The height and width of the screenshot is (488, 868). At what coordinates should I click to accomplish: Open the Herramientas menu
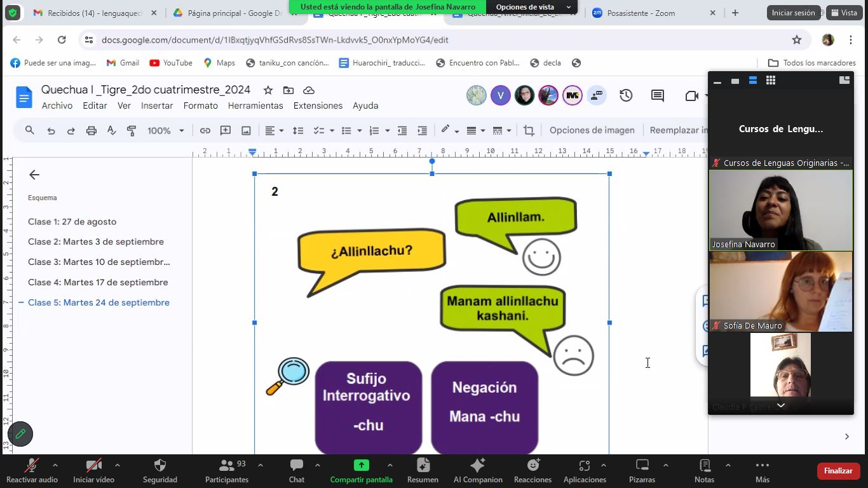(x=255, y=105)
